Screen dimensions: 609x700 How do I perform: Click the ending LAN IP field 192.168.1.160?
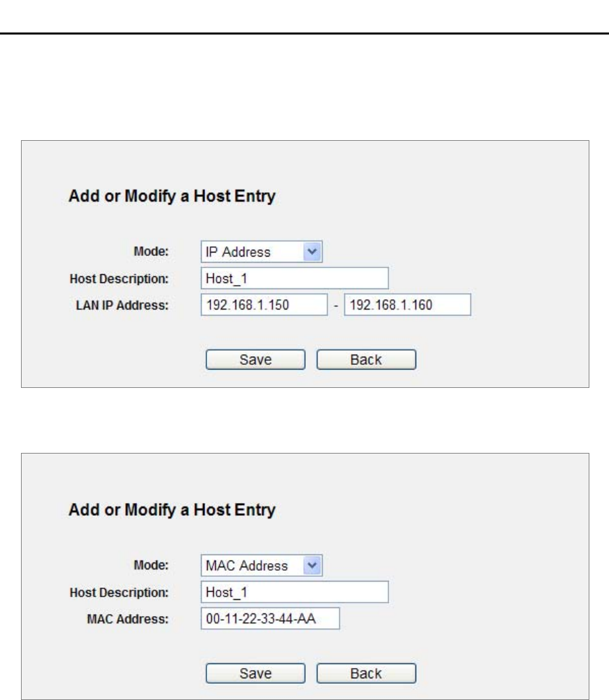(407, 305)
